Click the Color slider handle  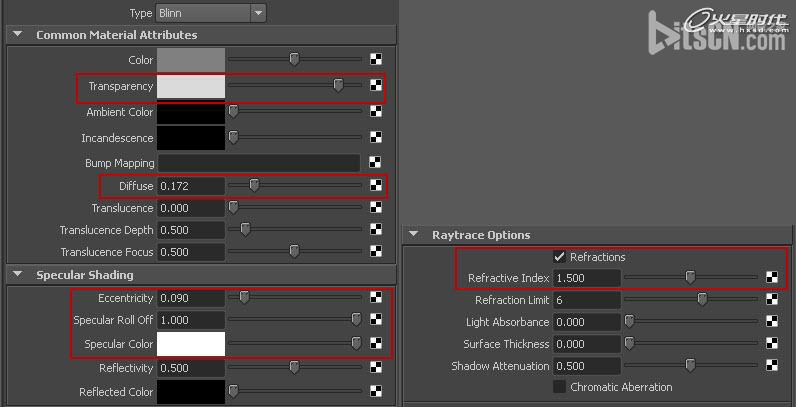(x=294, y=59)
